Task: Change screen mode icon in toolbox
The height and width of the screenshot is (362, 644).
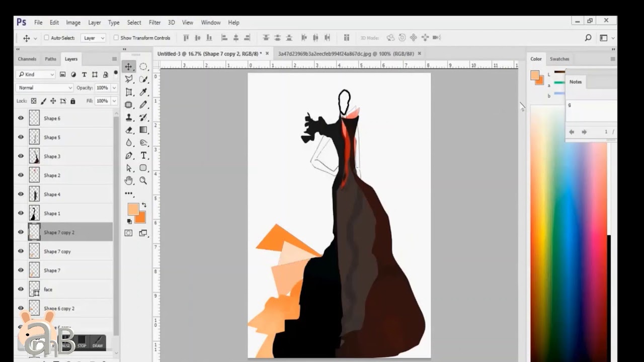Action: 143,233
